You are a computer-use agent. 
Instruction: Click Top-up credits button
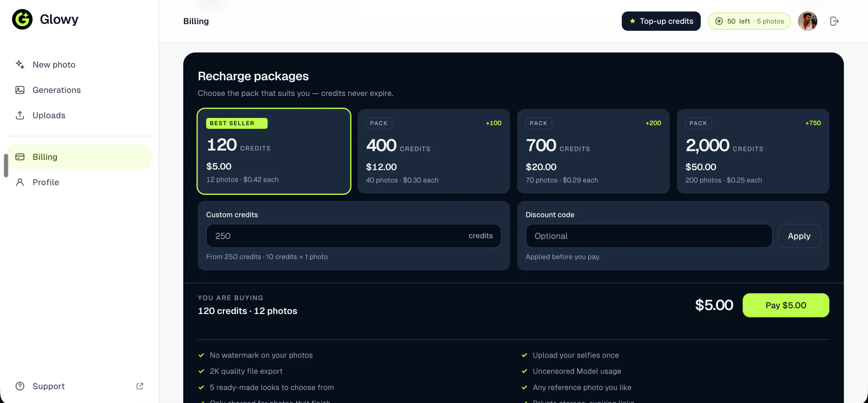(661, 21)
